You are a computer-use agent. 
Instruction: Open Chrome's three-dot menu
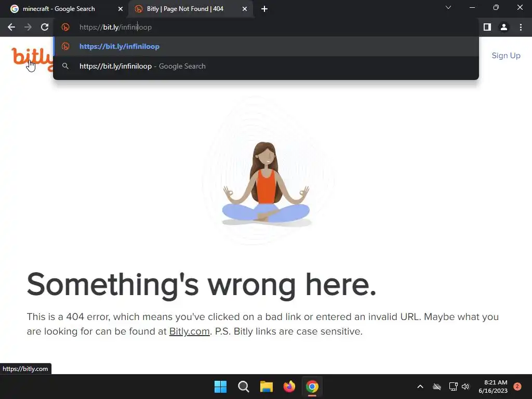(521, 27)
